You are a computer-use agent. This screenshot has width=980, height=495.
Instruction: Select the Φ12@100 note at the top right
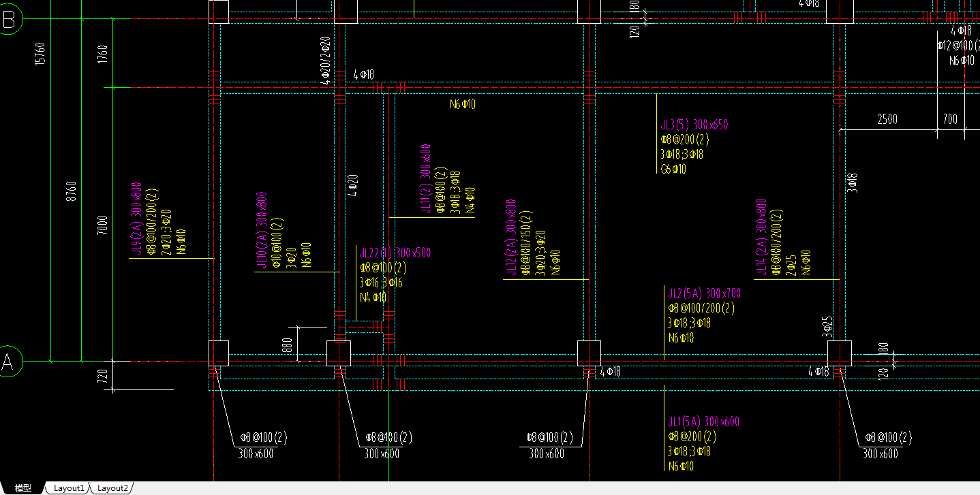tap(958, 46)
